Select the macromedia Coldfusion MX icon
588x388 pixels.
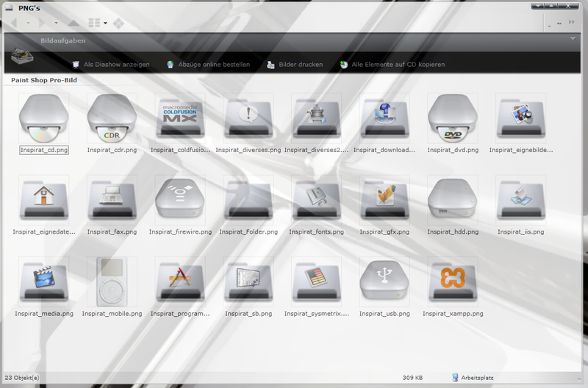180,118
